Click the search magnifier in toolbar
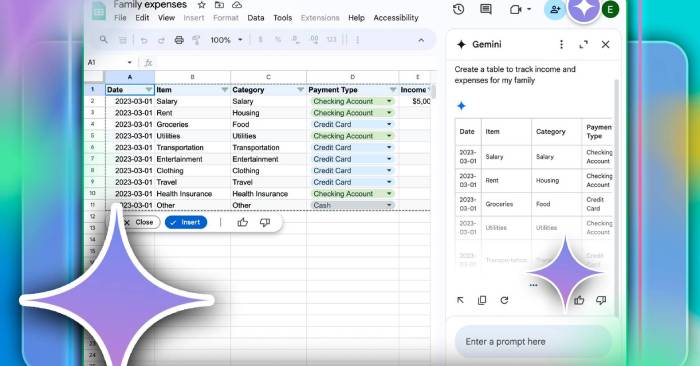Image resolution: width=700 pixels, height=366 pixels. 104,40
